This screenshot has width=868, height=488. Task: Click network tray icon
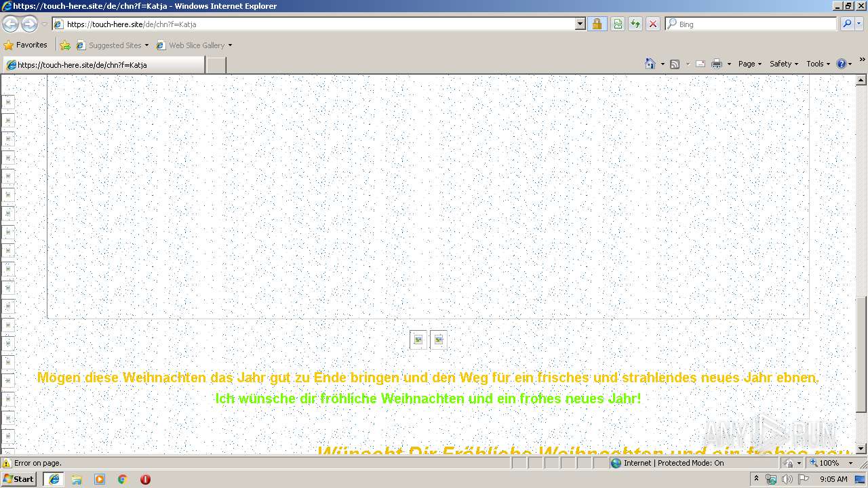tap(771, 479)
